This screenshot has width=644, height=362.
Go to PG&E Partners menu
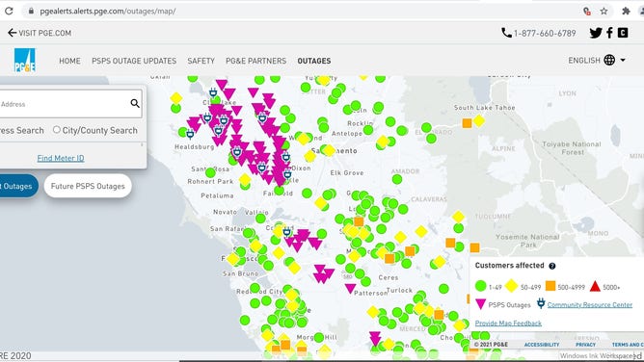pos(255,61)
